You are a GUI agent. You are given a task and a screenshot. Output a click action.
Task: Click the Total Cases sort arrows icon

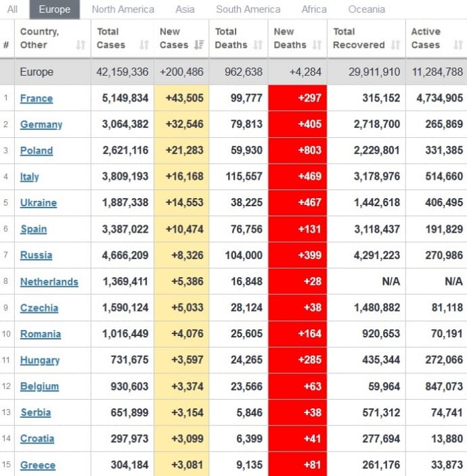click(143, 45)
